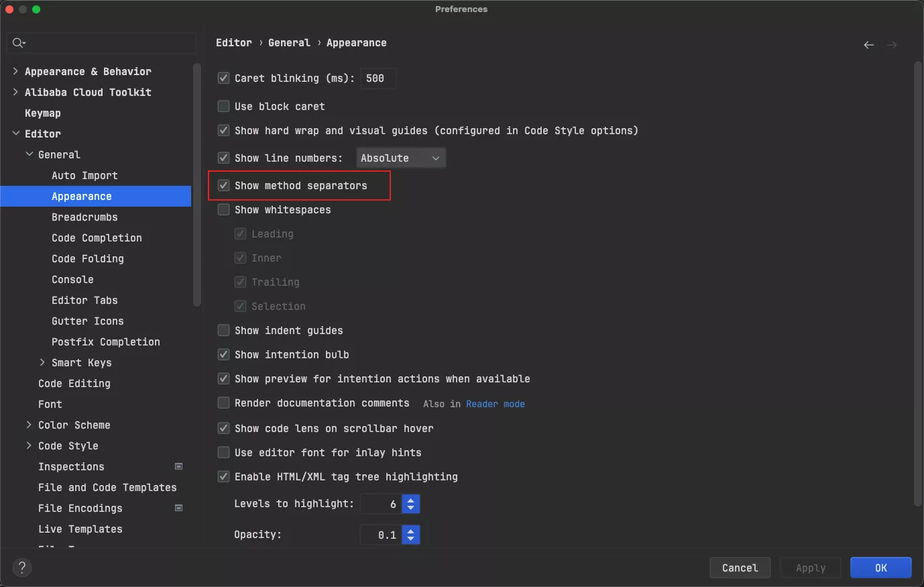Image resolution: width=924 pixels, height=587 pixels.
Task: Open the Keymap settings page
Action: (42, 113)
